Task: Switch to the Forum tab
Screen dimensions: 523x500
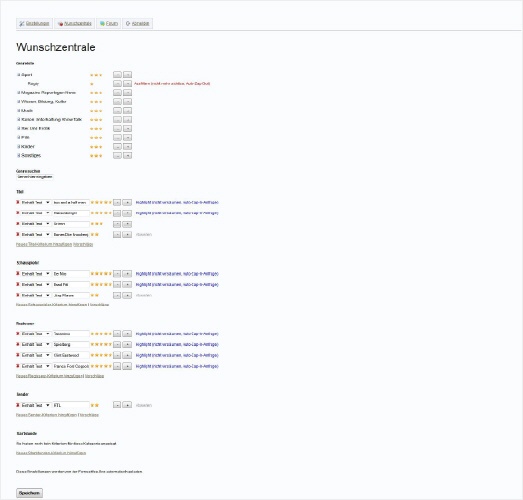Action: [109, 23]
